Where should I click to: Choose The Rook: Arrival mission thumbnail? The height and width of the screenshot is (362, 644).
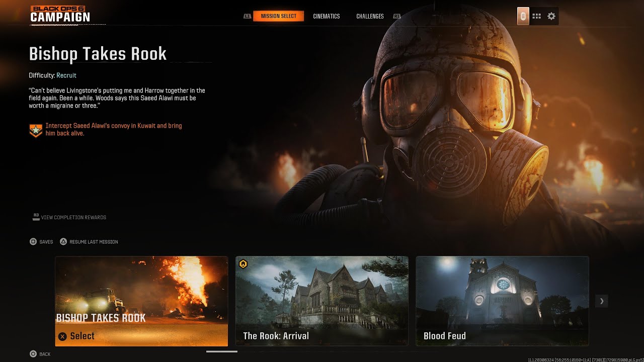click(322, 301)
